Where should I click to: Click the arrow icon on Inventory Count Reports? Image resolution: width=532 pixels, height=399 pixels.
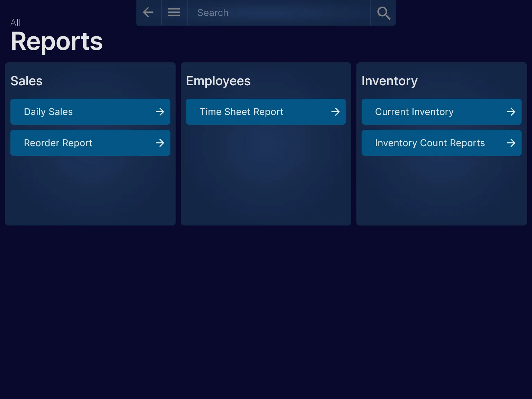click(511, 143)
